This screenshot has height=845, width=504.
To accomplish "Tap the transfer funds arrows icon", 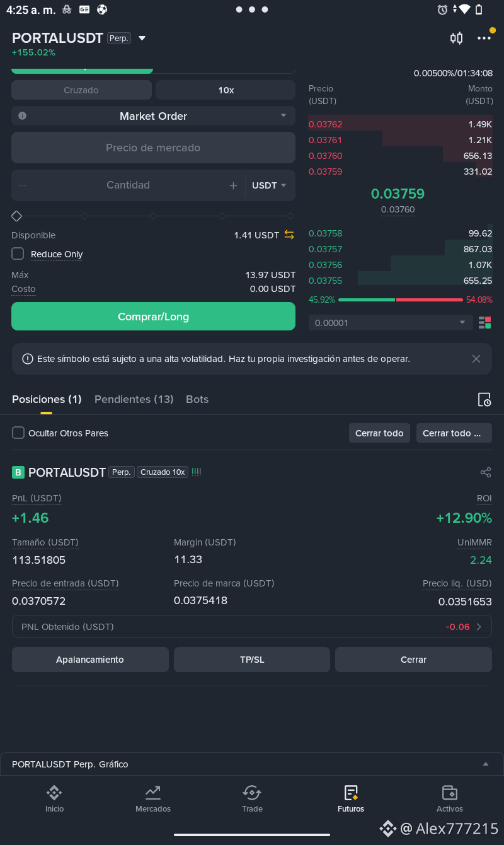I will (289, 235).
